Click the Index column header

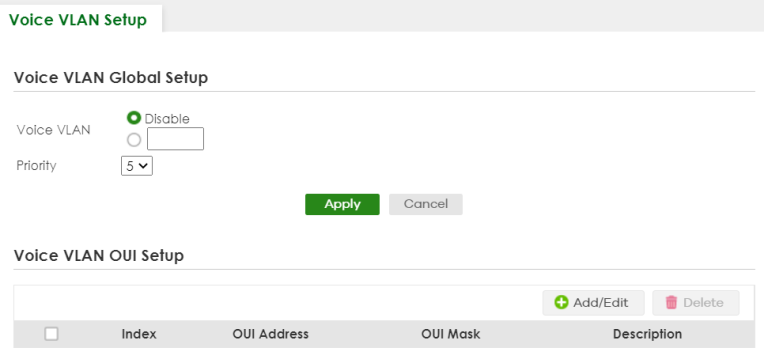139,334
